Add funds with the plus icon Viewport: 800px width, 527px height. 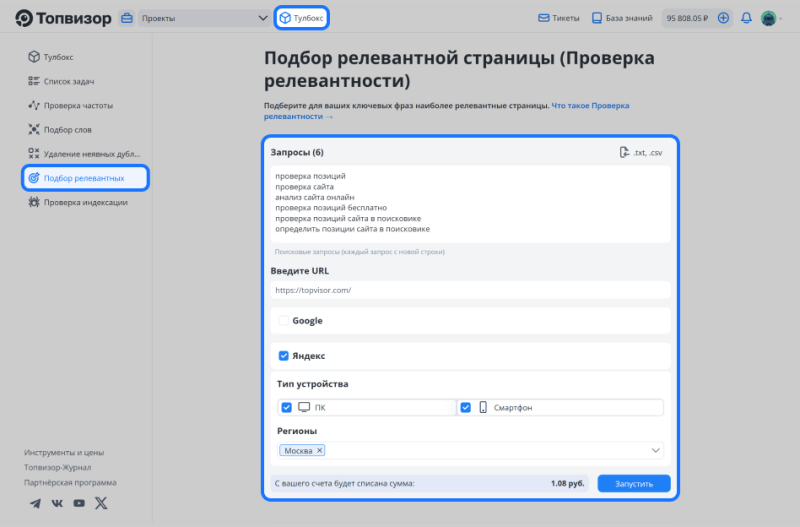coord(723,18)
